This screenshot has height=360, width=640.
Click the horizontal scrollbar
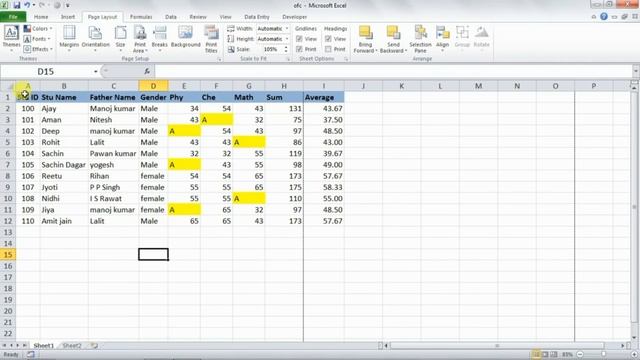497,346
